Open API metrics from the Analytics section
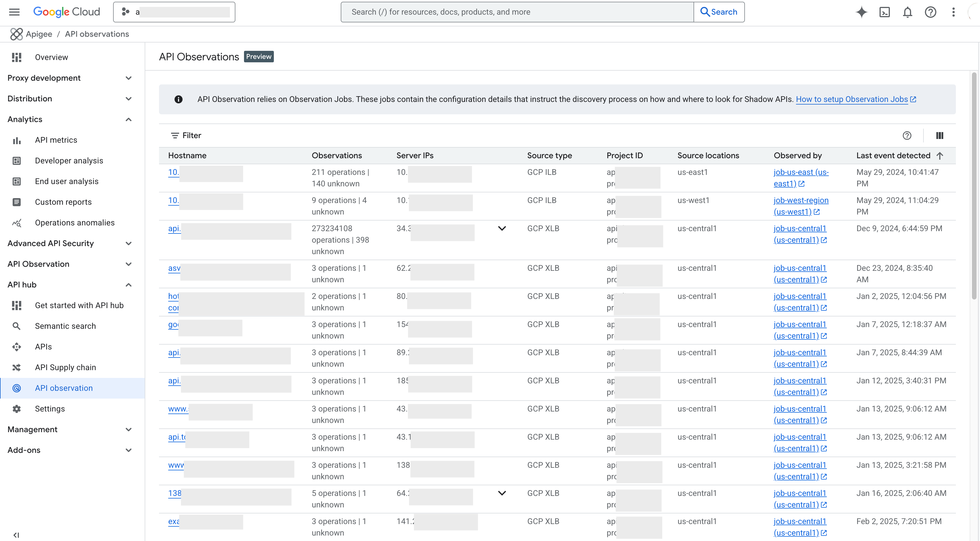The width and height of the screenshot is (980, 541). pyautogui.click(x=56, y=140)
